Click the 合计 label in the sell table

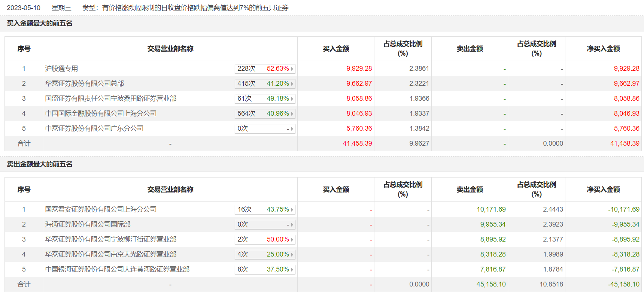click(24, 284)
